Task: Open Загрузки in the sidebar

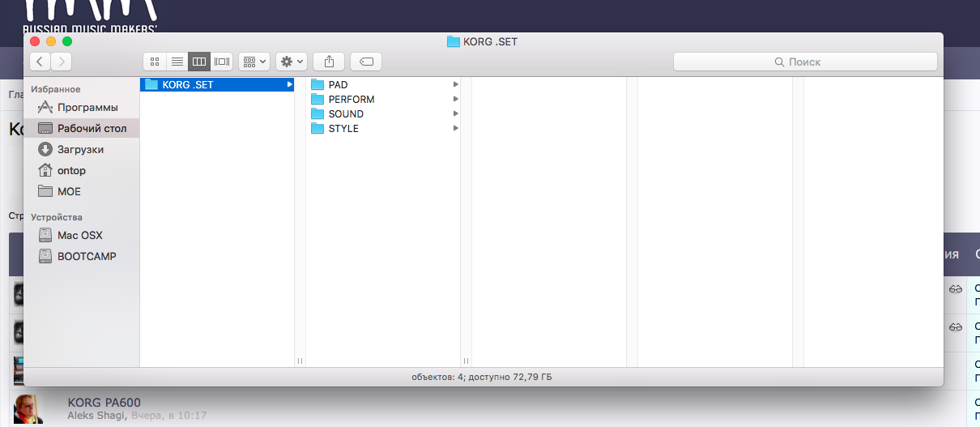Action: point(81,150)
